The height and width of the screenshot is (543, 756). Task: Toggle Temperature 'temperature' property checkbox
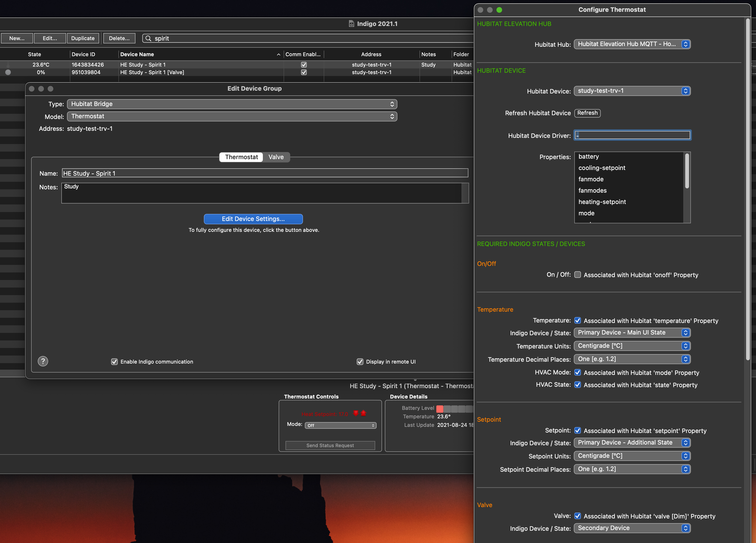pyautogui.click(x=578, y=321)
